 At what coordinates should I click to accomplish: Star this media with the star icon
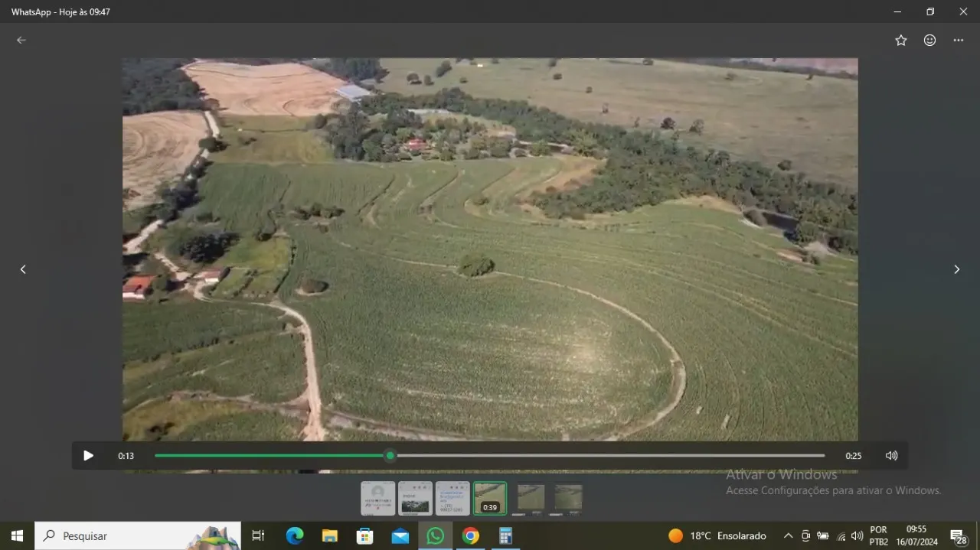click(901, 41)
